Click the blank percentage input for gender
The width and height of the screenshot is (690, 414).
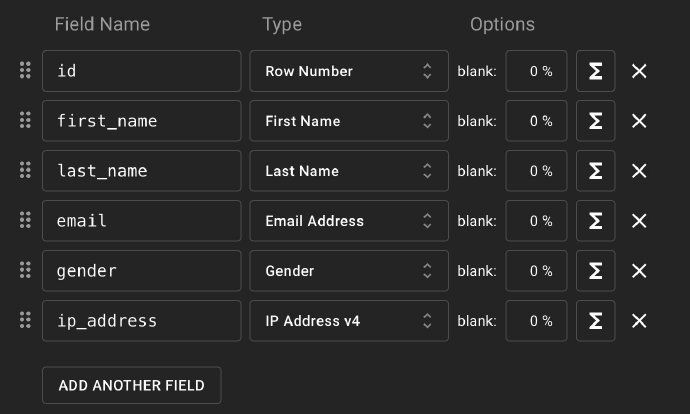(536, 271)
